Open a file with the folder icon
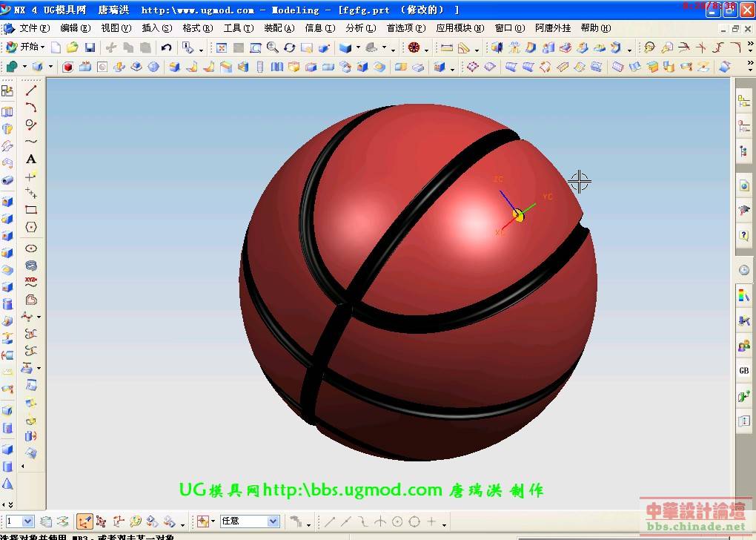The height and width of the screenshot is (540, 756). pos(73,47)
